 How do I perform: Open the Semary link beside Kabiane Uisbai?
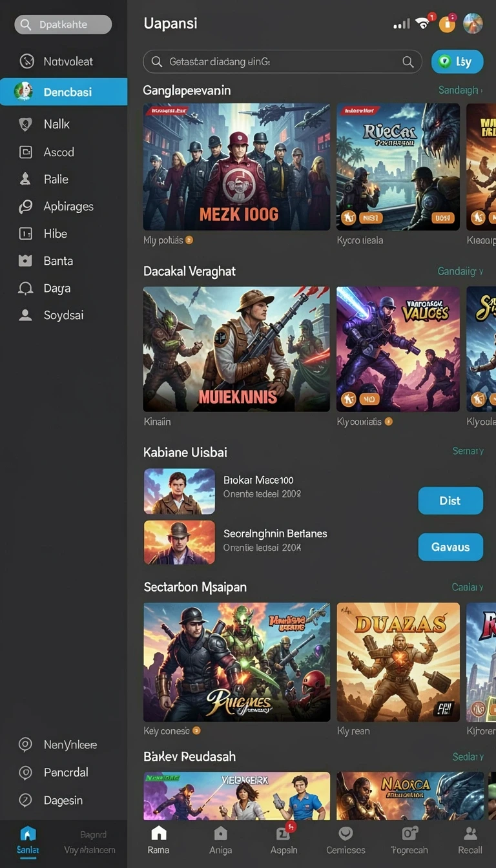pyautogui.click(x=468, y=451)
